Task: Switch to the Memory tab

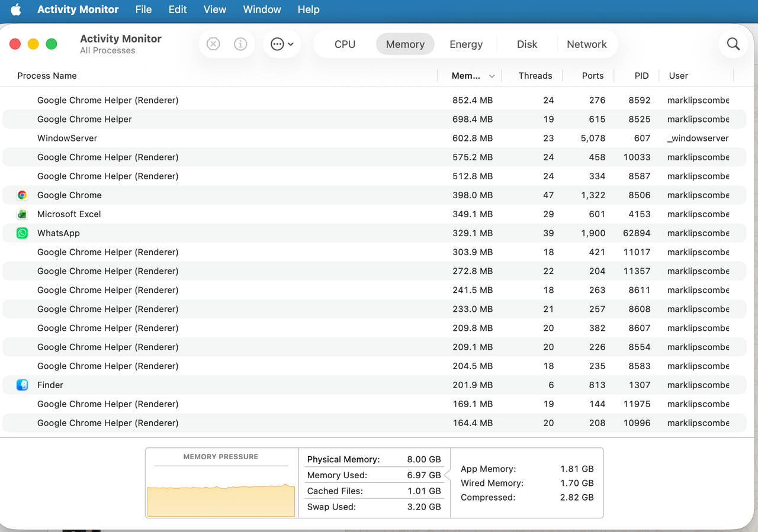Action: click(405, 44)
